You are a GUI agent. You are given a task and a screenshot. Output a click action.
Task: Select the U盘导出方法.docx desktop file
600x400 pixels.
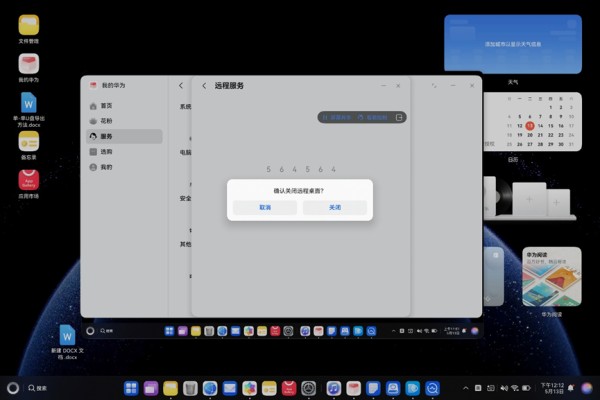(29, 109)
